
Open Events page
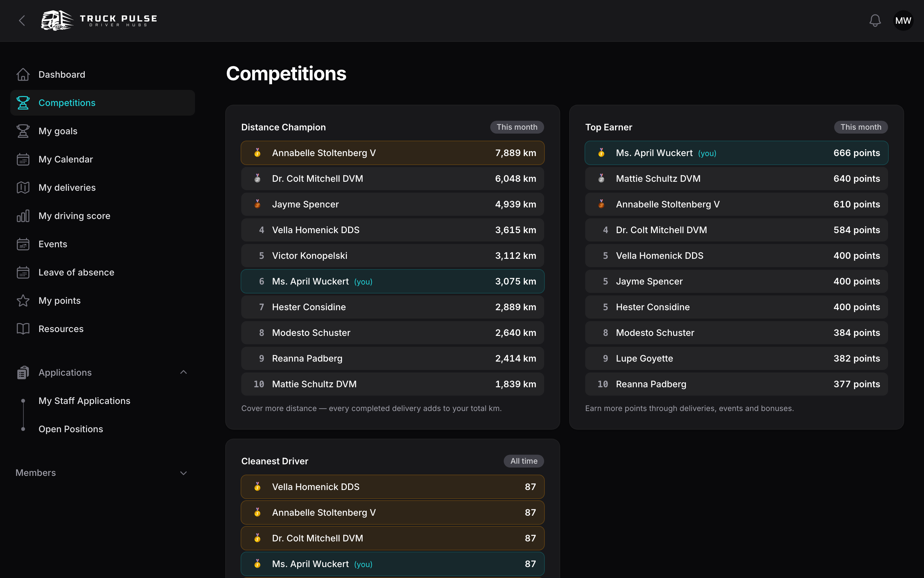pos(102,244)
